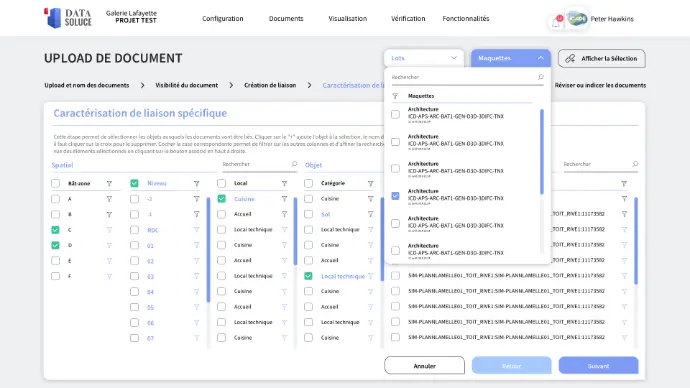Click filter icon next to Catégorie header

click(x=371, y=183)
